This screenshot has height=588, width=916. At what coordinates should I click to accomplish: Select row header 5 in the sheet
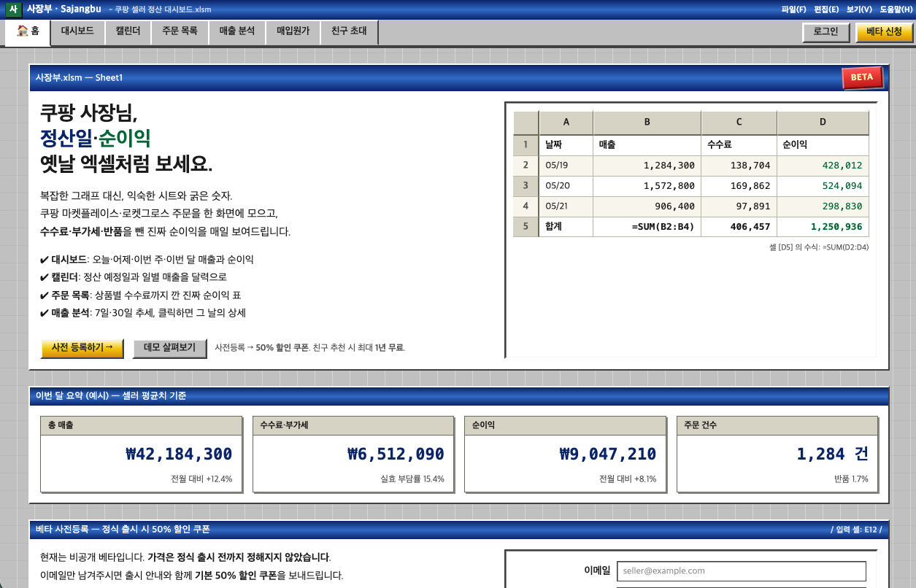526,227
